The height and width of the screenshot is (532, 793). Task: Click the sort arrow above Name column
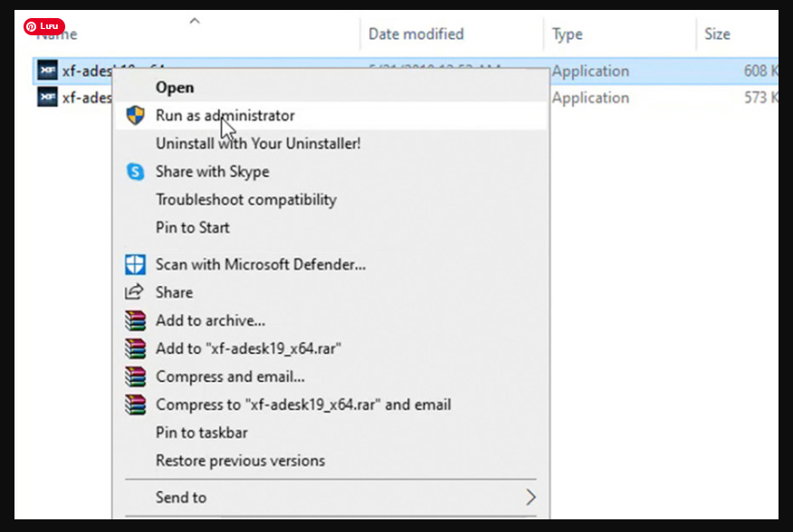(x=194, y=20)
